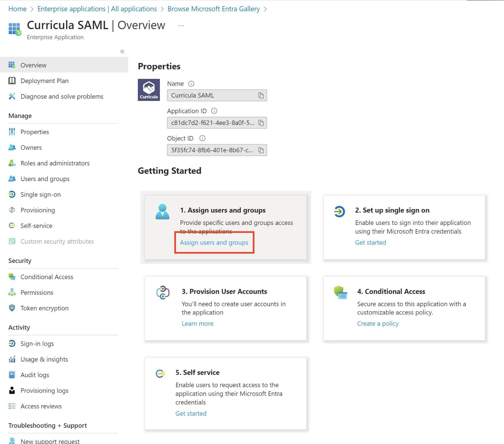The width and height of the screenshot is (504, 444).
Task: Click the Sign-in logs icon
Action: pos(12,343)
